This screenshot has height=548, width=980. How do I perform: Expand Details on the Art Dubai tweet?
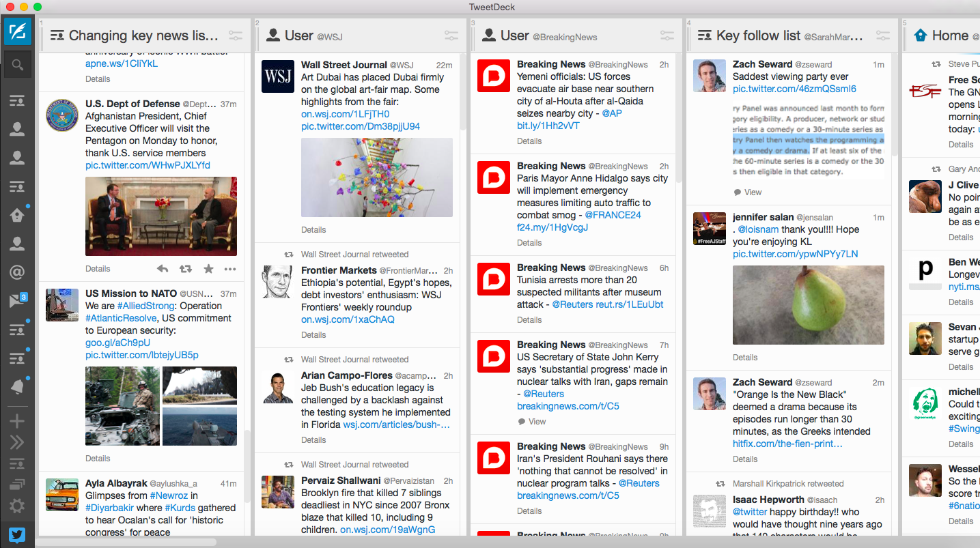pyautogui.click(x=313, y=230)
